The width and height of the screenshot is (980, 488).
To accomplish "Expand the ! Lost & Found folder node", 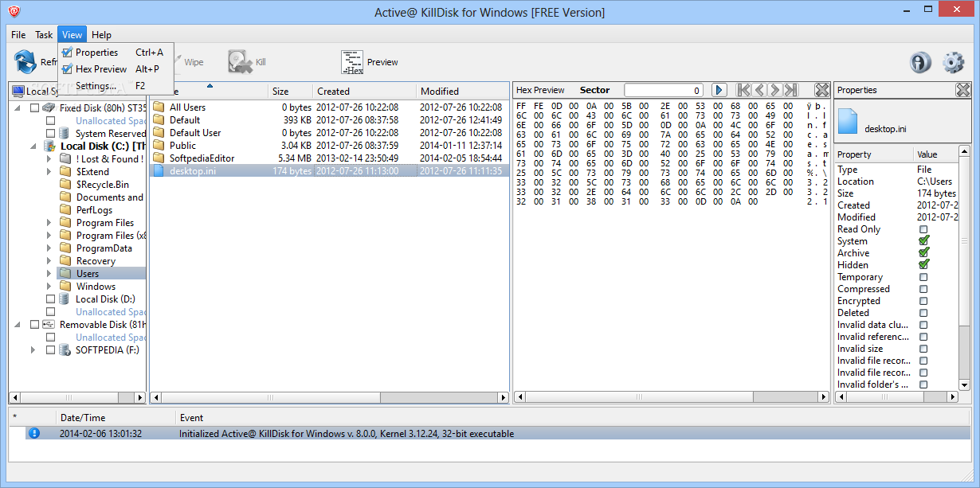I will click(x=49, y=158).
